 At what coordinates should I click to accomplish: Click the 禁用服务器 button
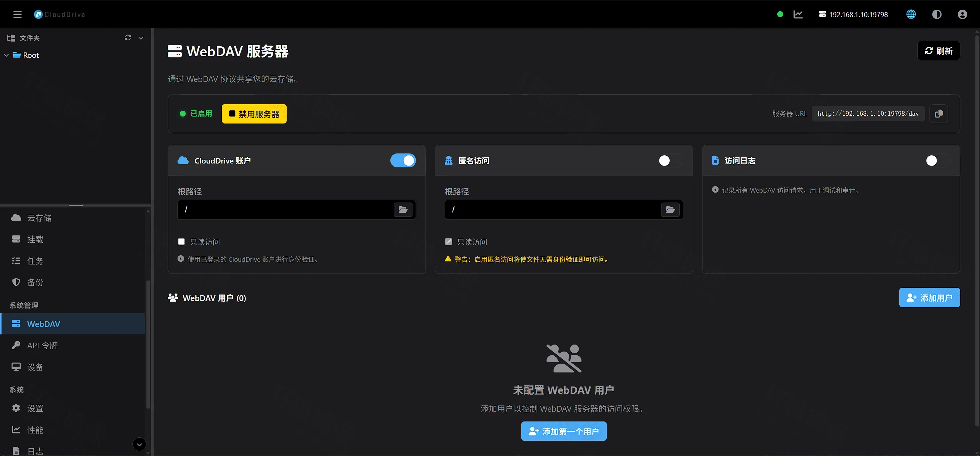[254, 114]
